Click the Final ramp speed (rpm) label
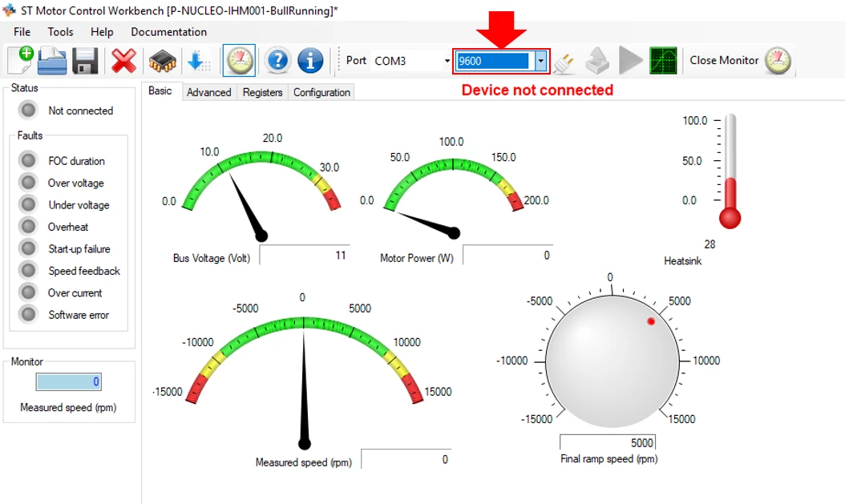Viewport: 845px width, 504px height. [x=609, y=459]
